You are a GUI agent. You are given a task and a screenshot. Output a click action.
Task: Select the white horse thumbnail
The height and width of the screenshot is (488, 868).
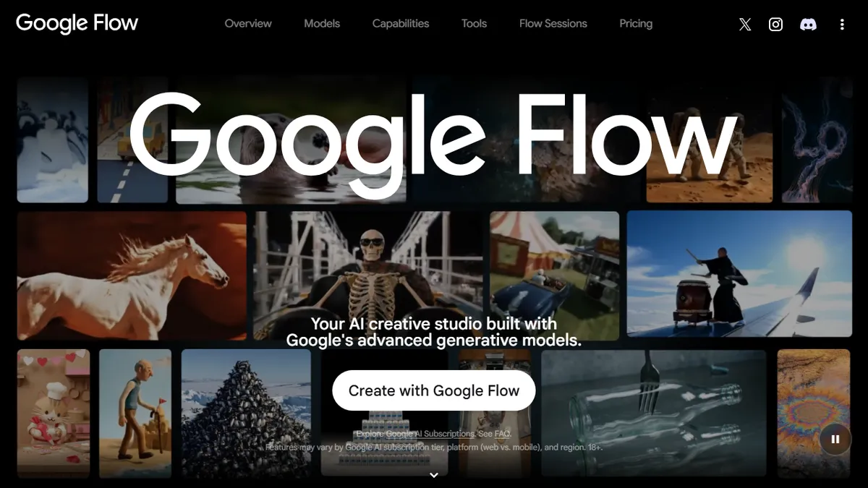(x=132, y=275)
